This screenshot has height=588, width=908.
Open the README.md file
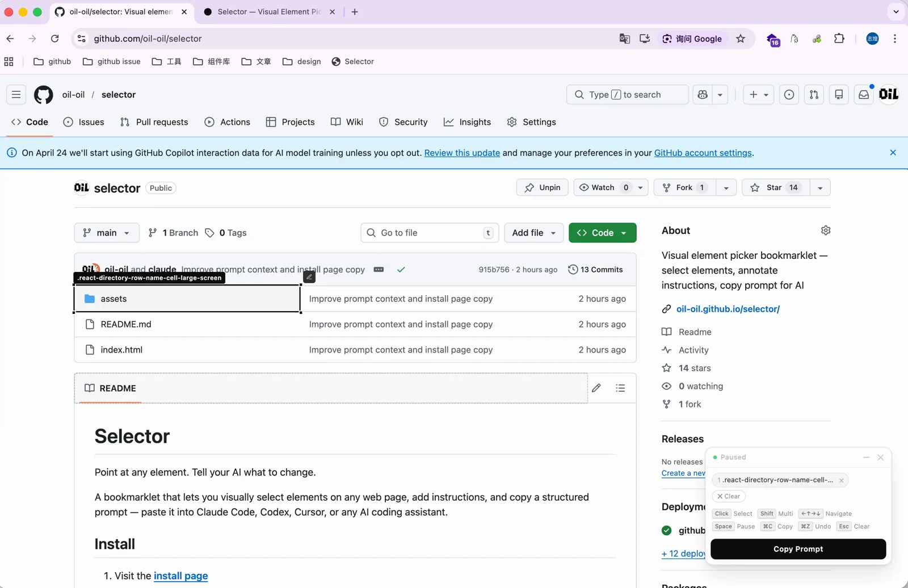(x=126, y=324)
